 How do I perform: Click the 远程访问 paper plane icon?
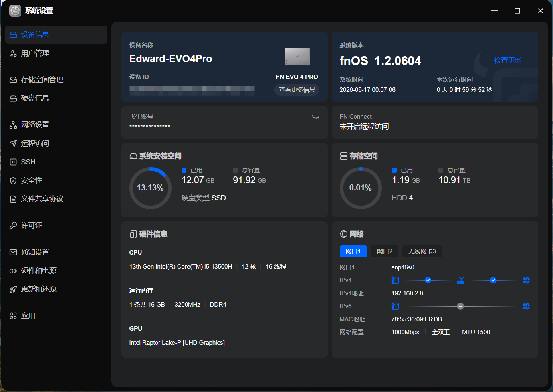[x=13, y=143]
